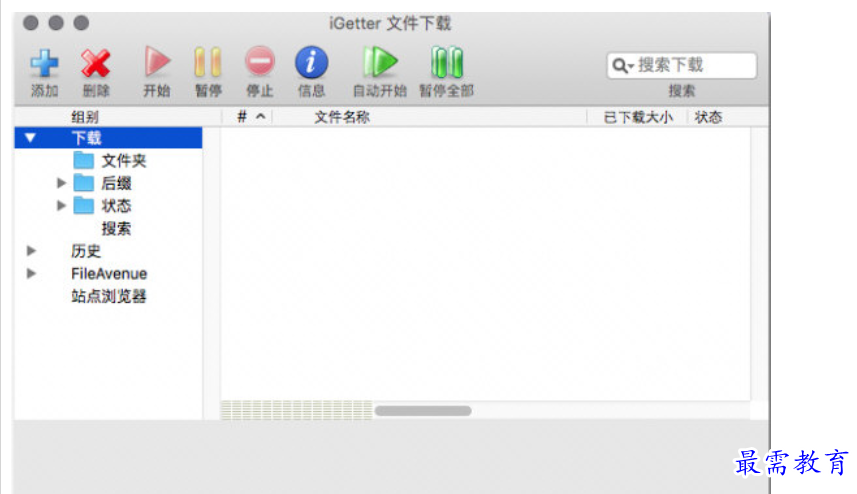Viewport: 857px width, 494px height.
Task: Select the FileAvenue item
Action: tap(109, 274)
